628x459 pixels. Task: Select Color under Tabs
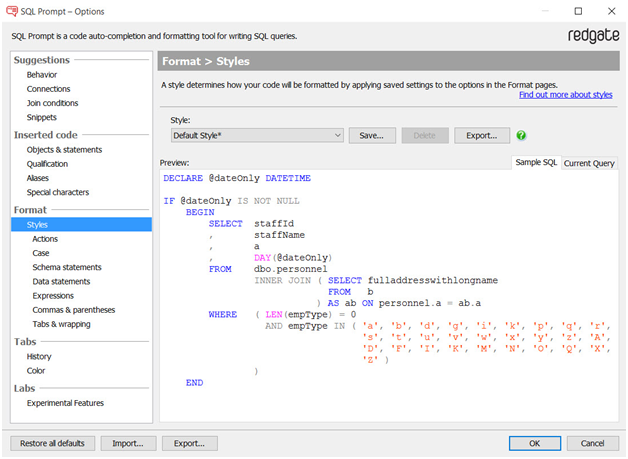[x=36, y=371]
